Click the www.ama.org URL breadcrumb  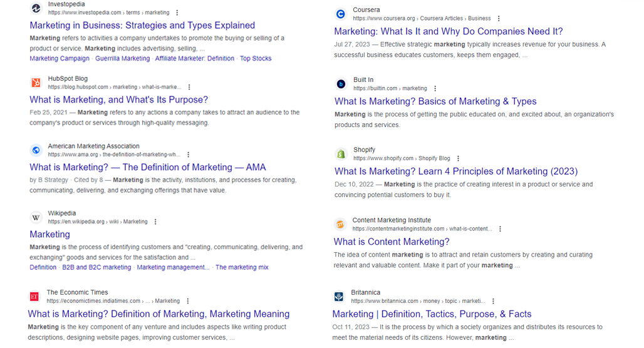coord(114,155)
